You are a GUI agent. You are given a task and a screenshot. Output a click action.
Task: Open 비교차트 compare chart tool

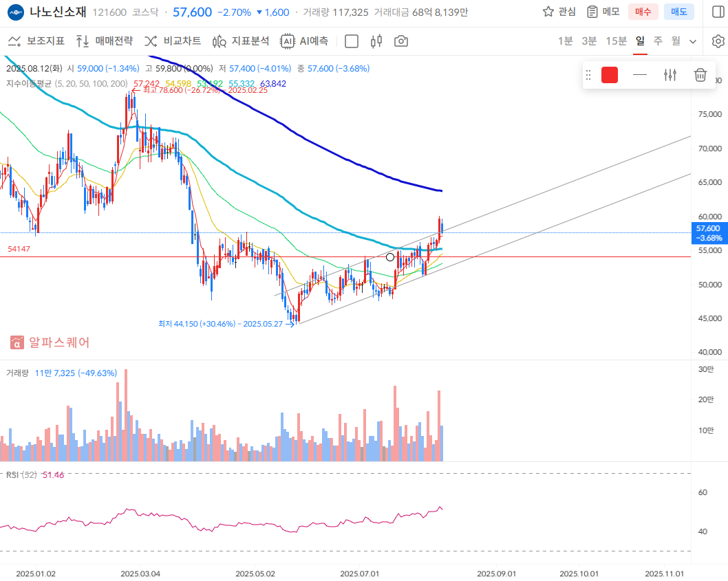tap(172, 41)
